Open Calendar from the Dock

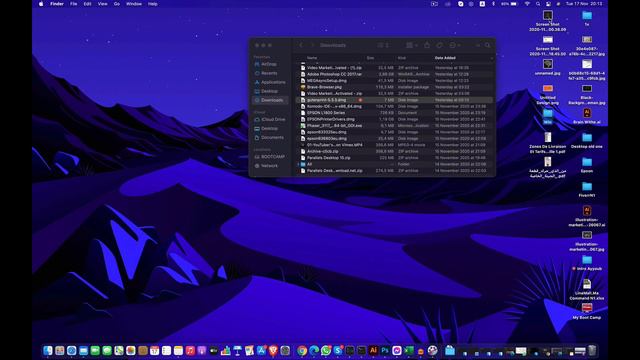click(x=154, y=350)
